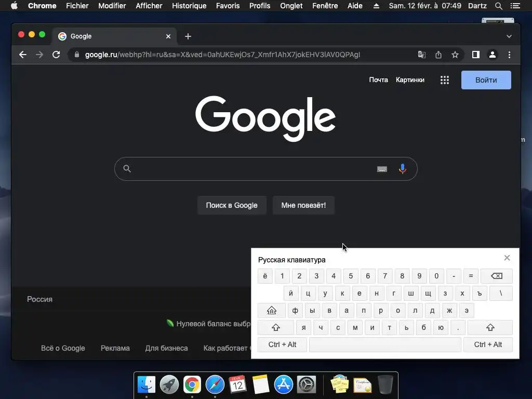Start voice search with microphone icon
Viewport: 532px width, 399px height.
(x=403, y=169)
